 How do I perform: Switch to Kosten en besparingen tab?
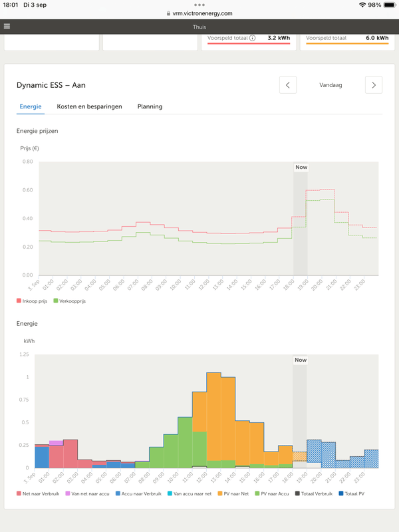(89, 106)
